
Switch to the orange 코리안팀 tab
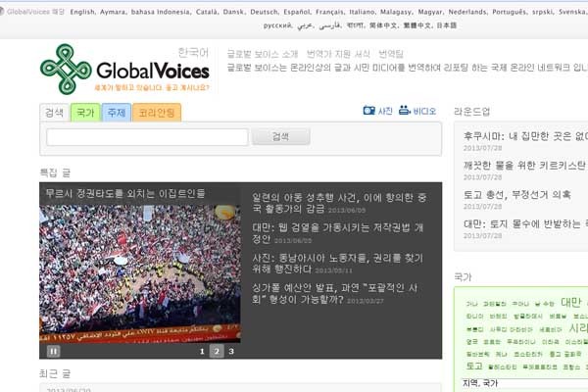point(157,113)
